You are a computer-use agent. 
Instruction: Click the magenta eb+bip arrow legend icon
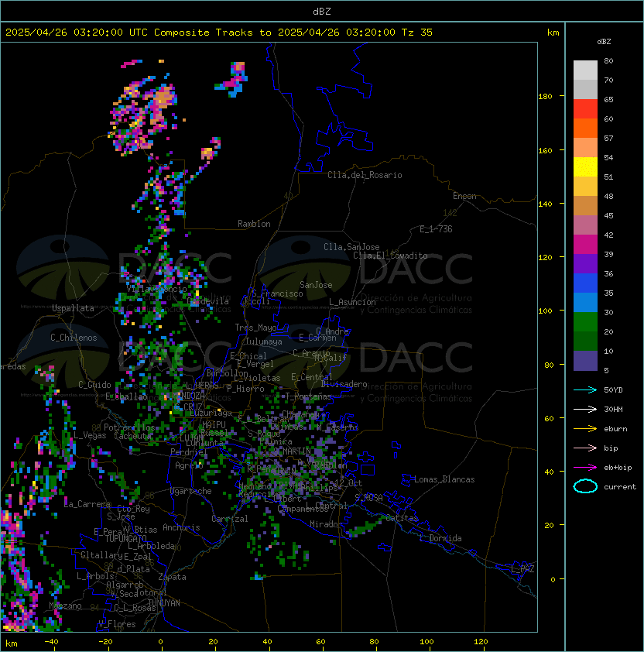585,468
